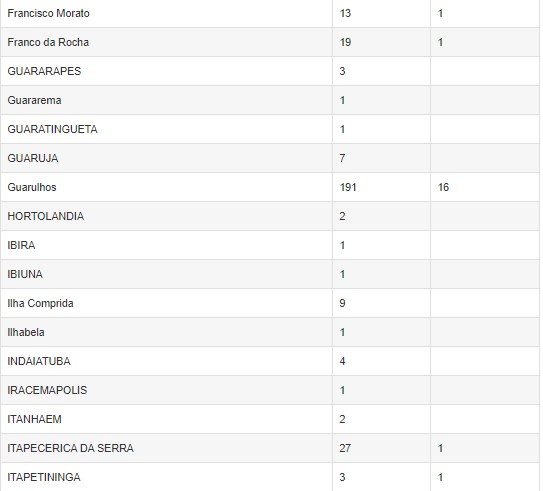Click the Ilha Comprida row label
Screen dimensions: 543x491
point(41,303)
